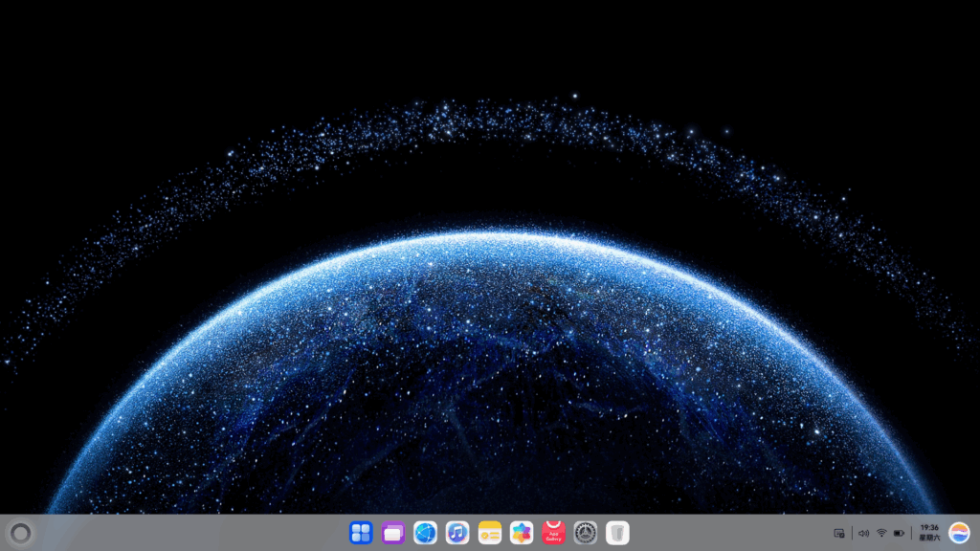
Task: Check the battery status icon
Action: [899, 534]
